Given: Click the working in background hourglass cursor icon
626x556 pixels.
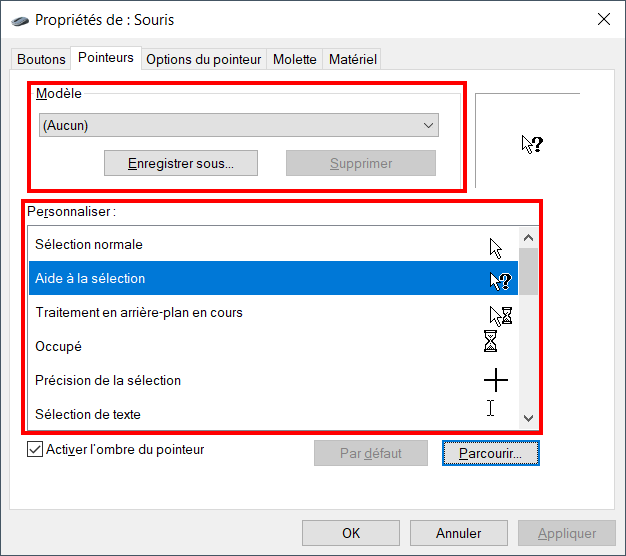Looking at the screenshot, I should coord(501,316).
